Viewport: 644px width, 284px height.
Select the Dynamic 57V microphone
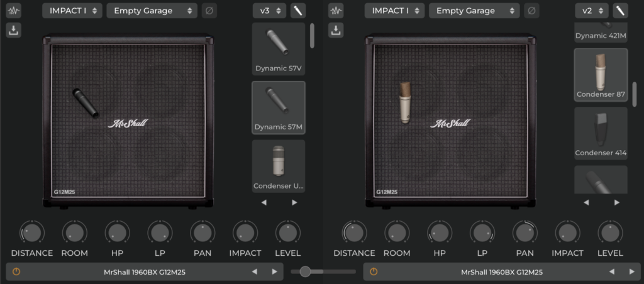tap(279, 49)
